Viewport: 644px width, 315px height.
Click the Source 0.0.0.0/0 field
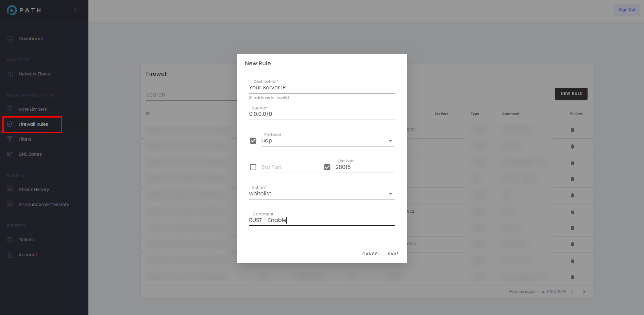pyautogui.click(x=322, y=114)
